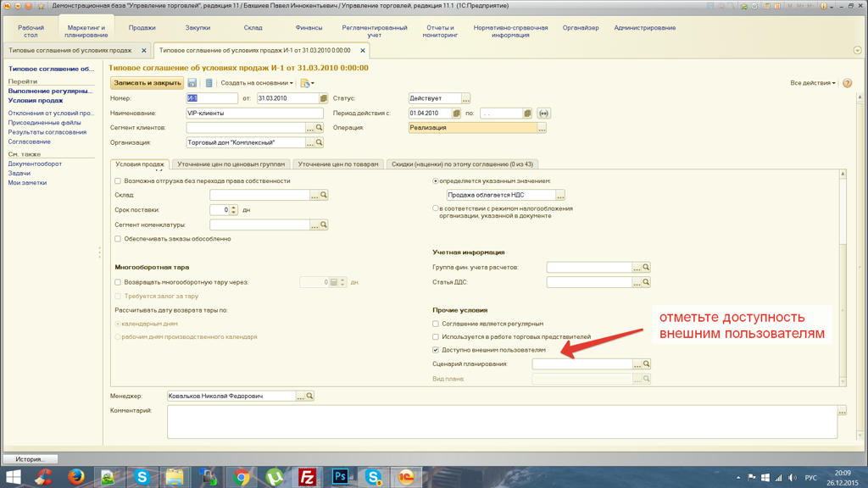
Task: Open the magnifier lookup for Сегмент клиентов
Action: pyautogui.click(x=320, y=128)
